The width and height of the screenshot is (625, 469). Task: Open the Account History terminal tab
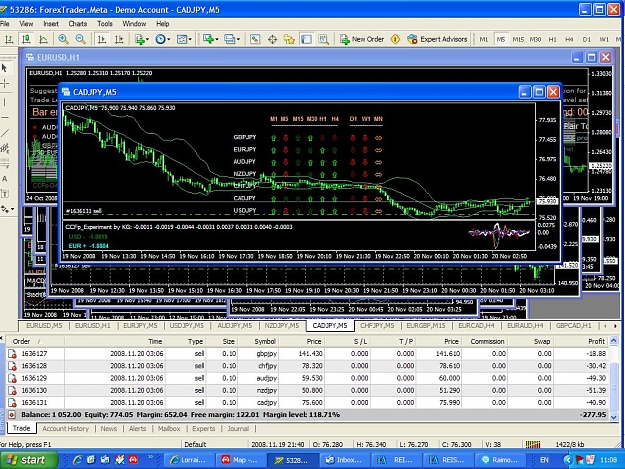pos(65,428)
